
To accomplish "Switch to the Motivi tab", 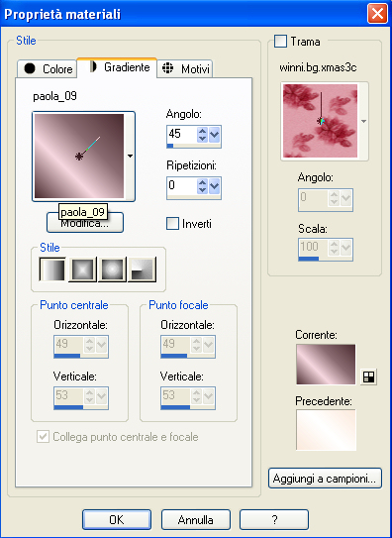I will (185, 69).
